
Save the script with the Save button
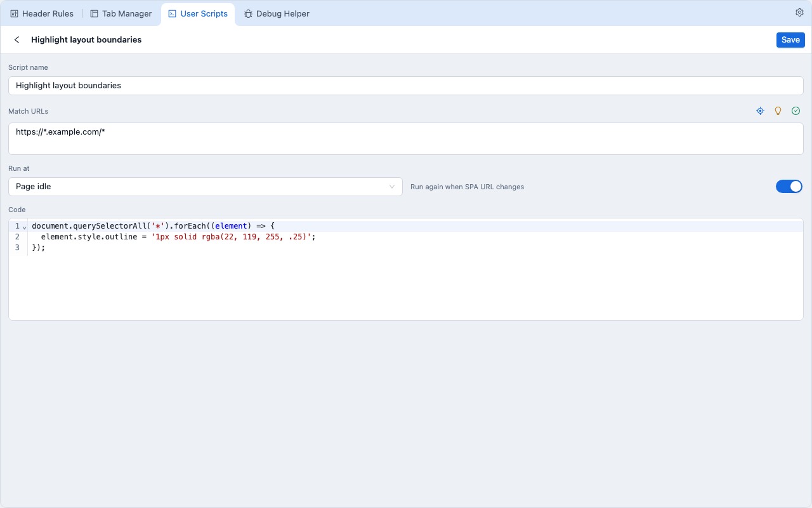pyautogui.click(x=790, y=39)
